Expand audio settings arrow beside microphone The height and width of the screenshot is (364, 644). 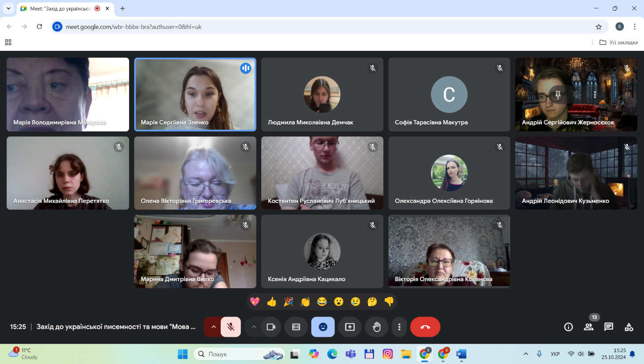(213, 327)
